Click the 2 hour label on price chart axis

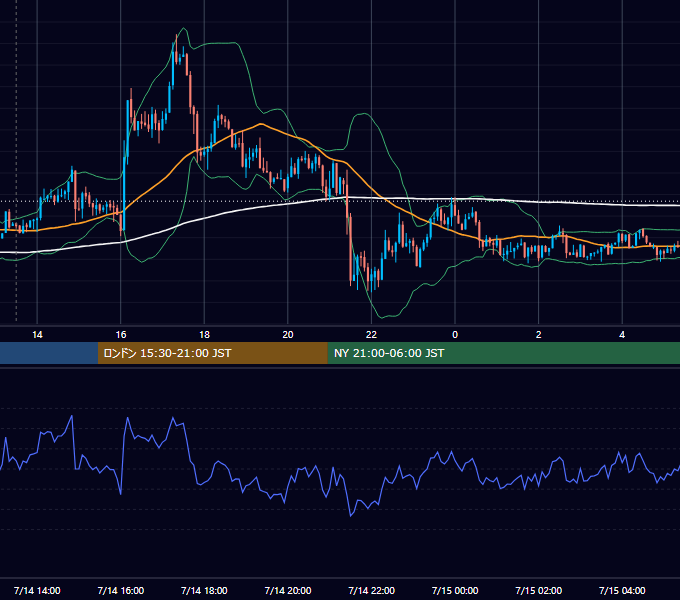coord(539,335)
